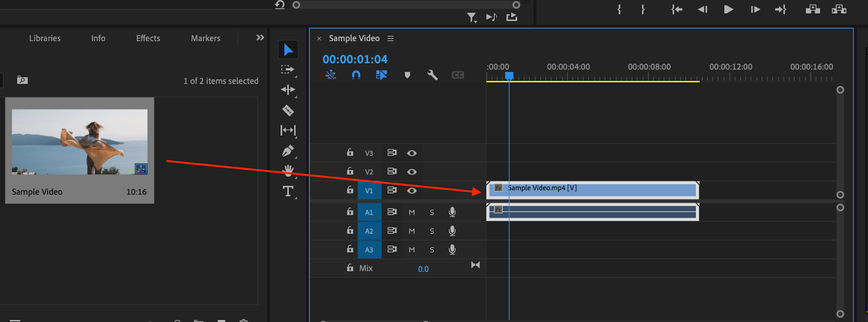Click the filter funnel icon
This screenshot has width=868, height=322.
pyautogui.click(x=472, y=18)
